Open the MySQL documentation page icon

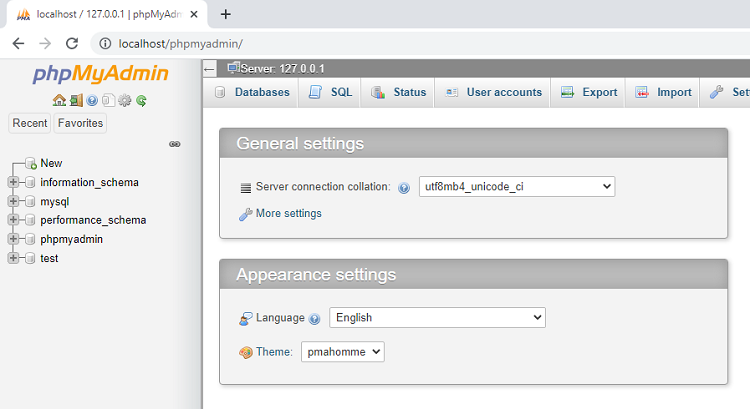click(x=109, y=100)
